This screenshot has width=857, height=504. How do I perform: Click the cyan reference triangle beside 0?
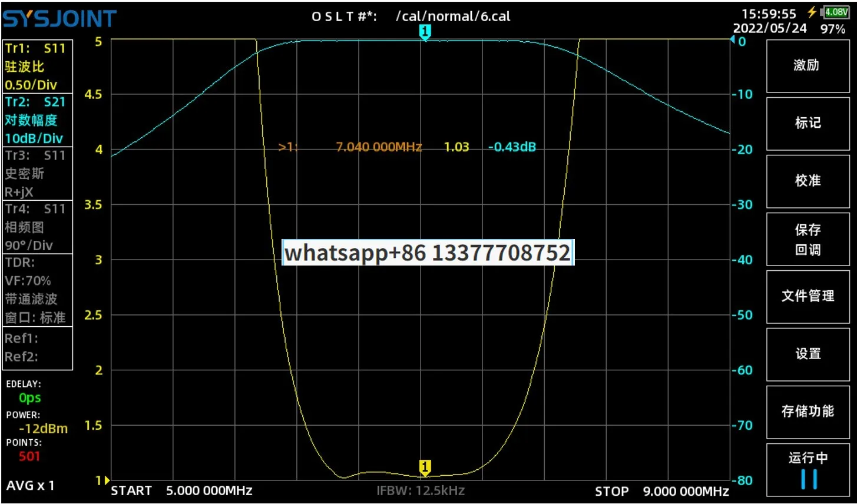tap(733, 40)
